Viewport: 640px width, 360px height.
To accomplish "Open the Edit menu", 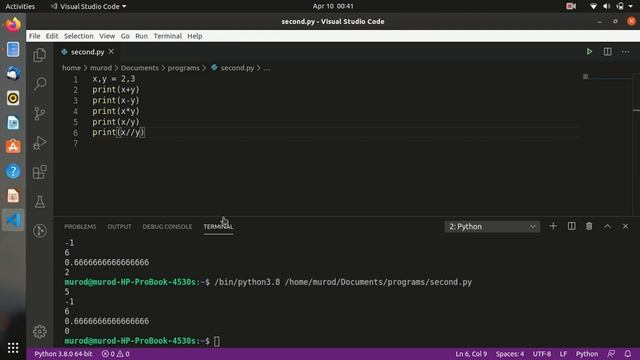I will (52, 36).
